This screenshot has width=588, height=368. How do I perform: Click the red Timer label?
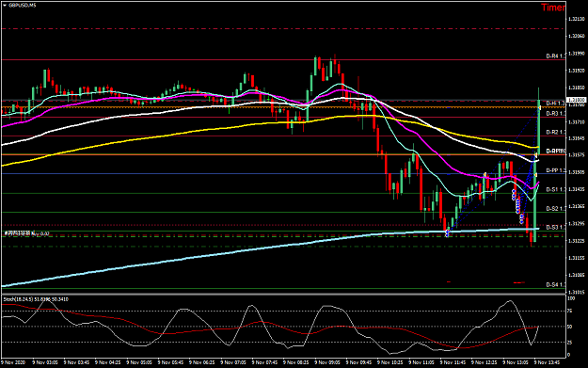(553, 8)
